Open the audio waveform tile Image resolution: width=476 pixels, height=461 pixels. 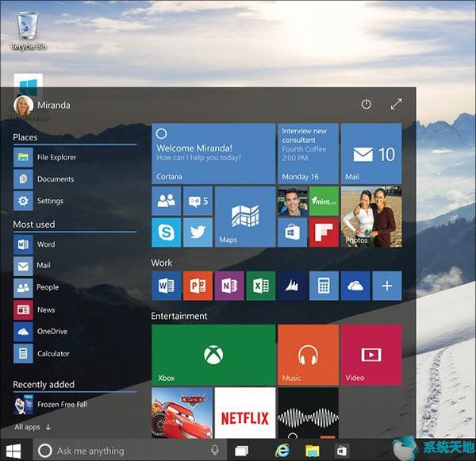coord(308,413)
